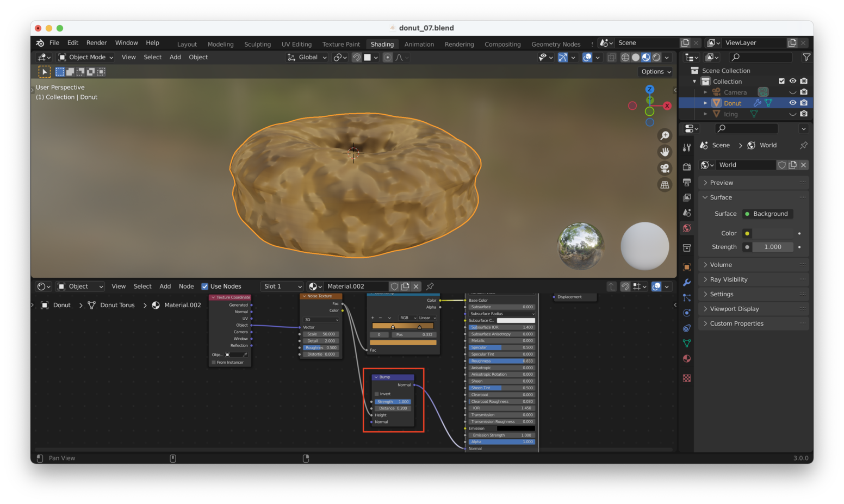Viewport: 844px width, 504px height.
Task: Toggle camera view icon in viewport
Action: [x=665, y=169]
